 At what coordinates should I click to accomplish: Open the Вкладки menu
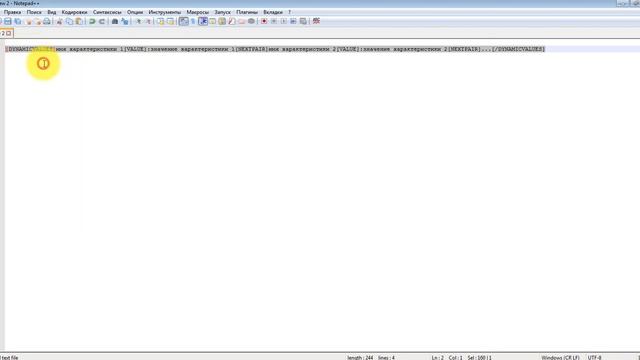273,12
